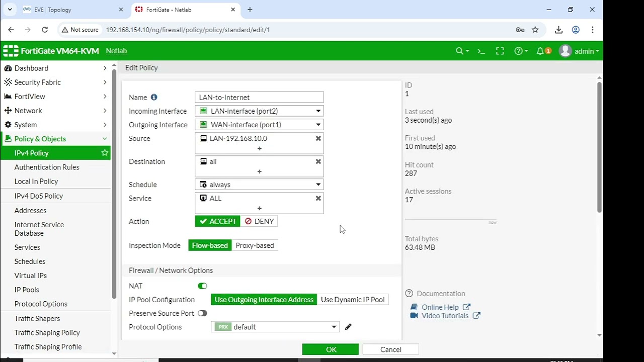Expand the Dashboard menu
The image size is (644, 362).
click(56, 68)
